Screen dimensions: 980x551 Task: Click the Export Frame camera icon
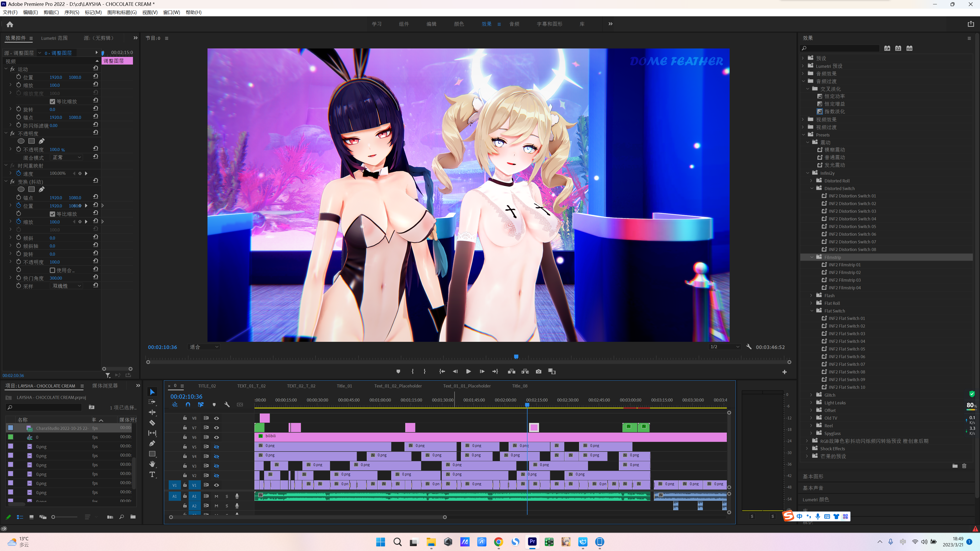tap(538, 371)
